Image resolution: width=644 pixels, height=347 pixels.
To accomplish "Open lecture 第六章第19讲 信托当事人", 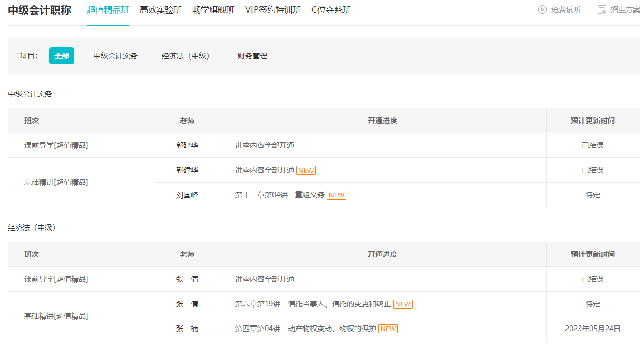I will coord(313,304).
